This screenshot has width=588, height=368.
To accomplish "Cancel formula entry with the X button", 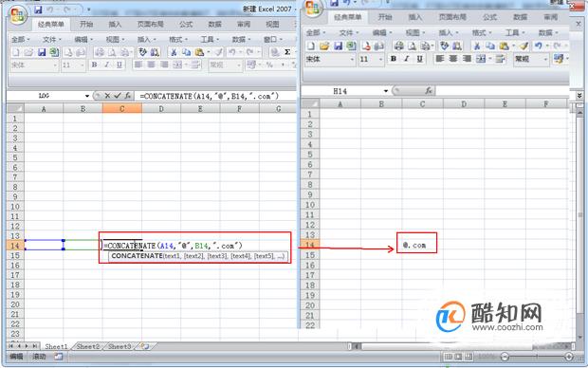I will (x=107, y=96).
